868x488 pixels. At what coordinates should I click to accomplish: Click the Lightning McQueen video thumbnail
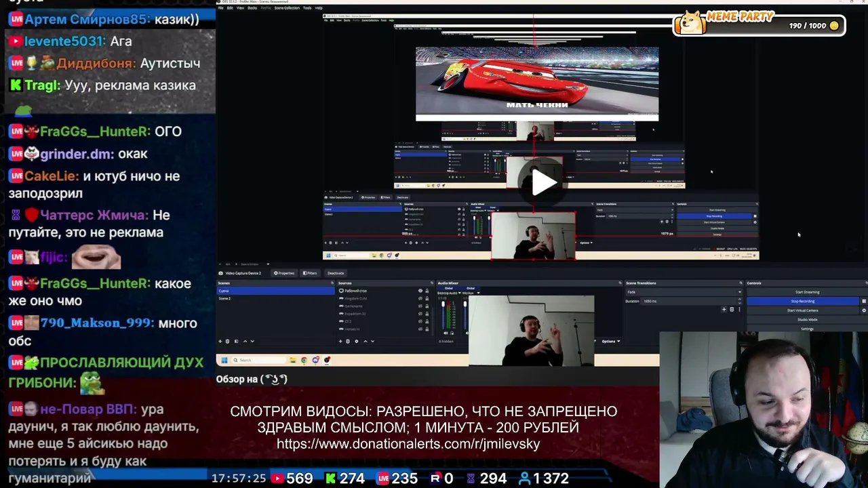(537, 84)
